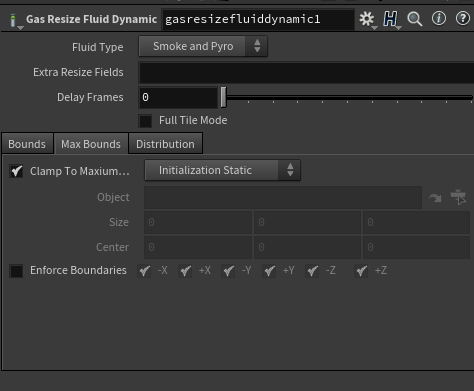Open the Distribution tab

coord(165,144)
